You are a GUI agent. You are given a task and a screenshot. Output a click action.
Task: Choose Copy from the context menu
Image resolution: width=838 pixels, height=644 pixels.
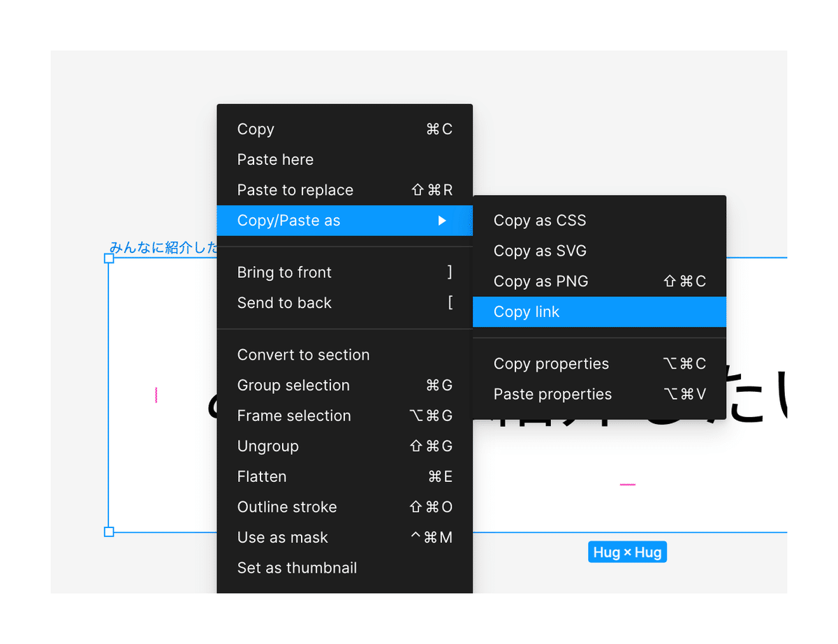(x=345, y=129)
